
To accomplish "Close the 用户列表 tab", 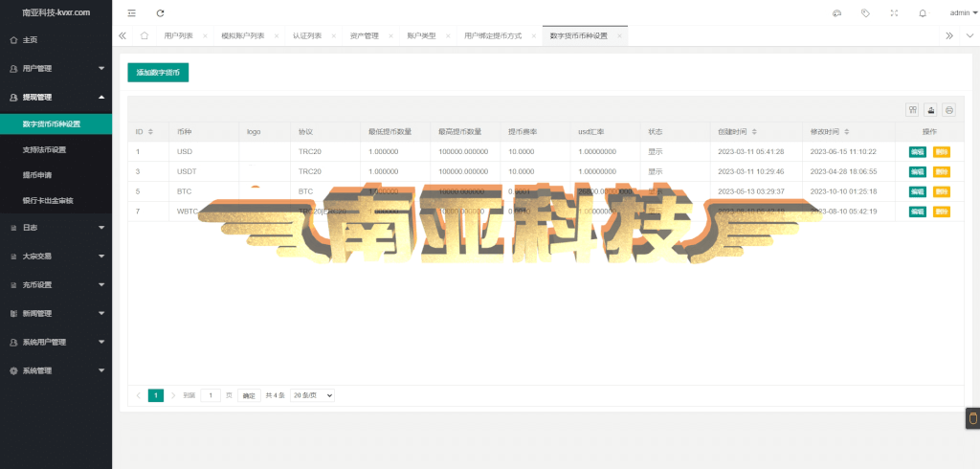I will tap(205, 36).
